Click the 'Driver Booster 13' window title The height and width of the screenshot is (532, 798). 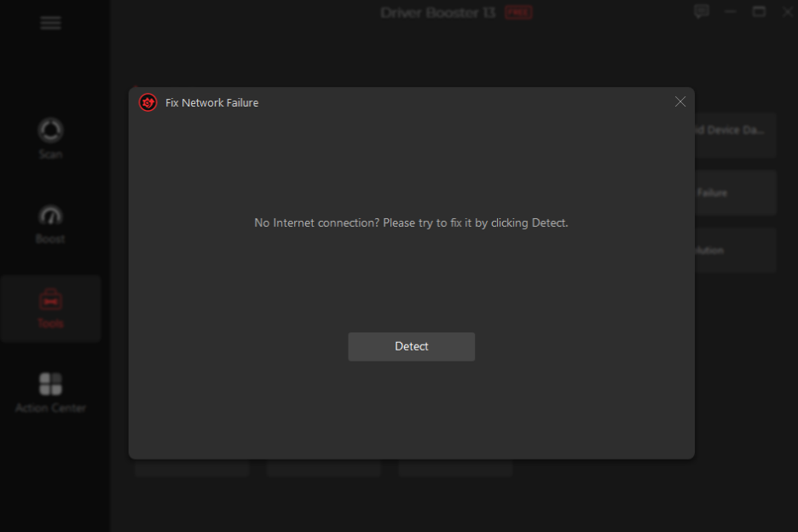tap(437, 13)
